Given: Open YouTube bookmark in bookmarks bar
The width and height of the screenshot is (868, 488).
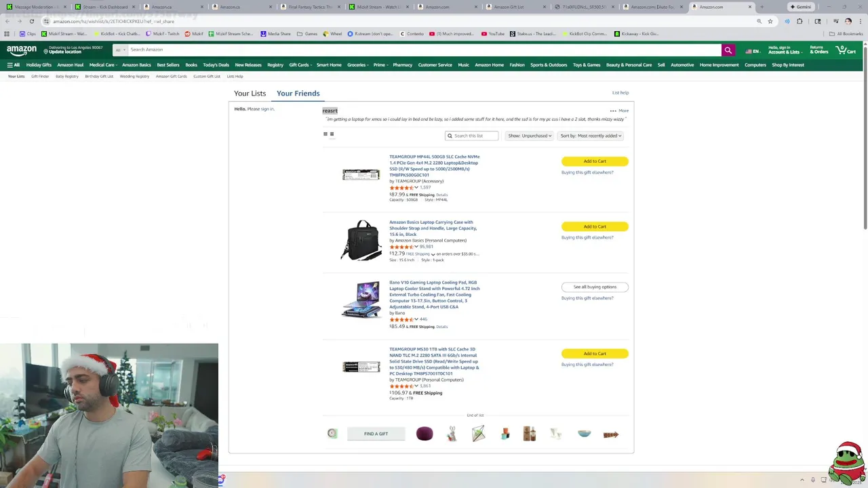Looking at the screenshot, I should click(493, 33).
